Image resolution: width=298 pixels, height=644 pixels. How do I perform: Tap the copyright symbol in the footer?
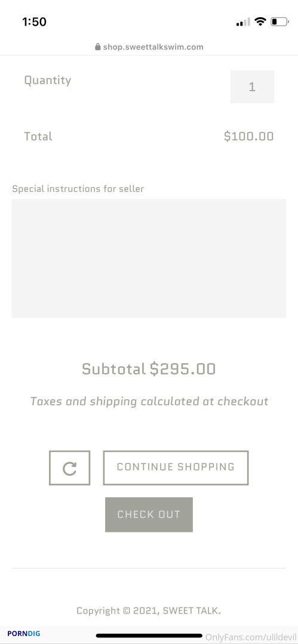tap(127, 611)
